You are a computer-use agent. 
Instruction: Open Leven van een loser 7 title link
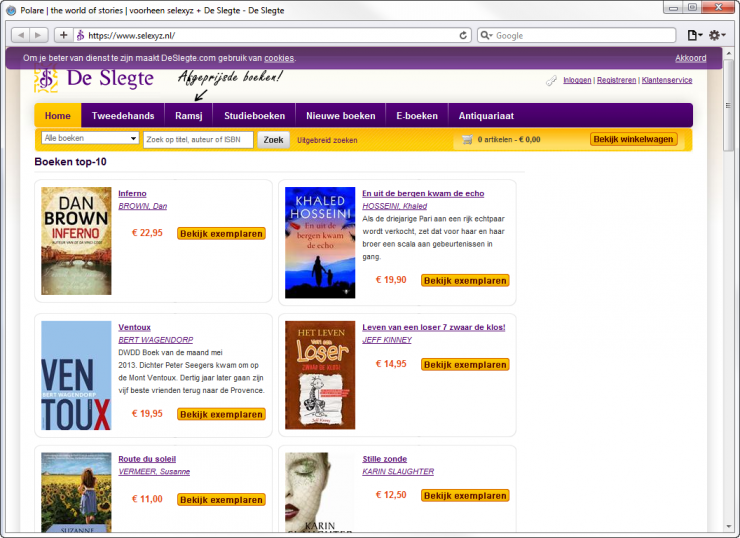(x=434, y=327)
